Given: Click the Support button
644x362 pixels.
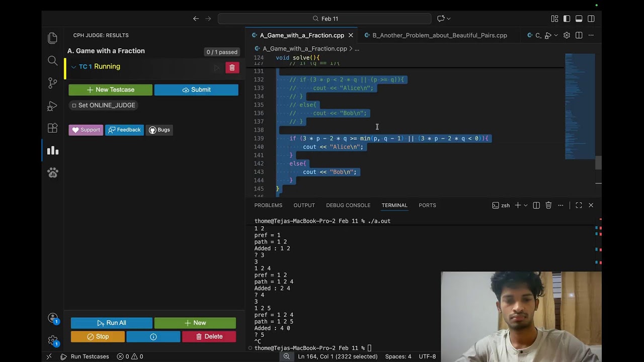Looking at the screenshot, I should pos(86,130).
